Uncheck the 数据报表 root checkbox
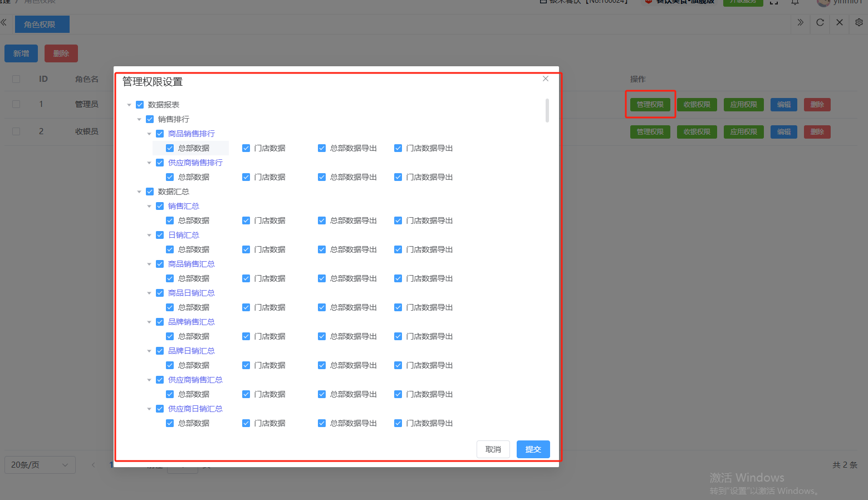 click(140, 105)
